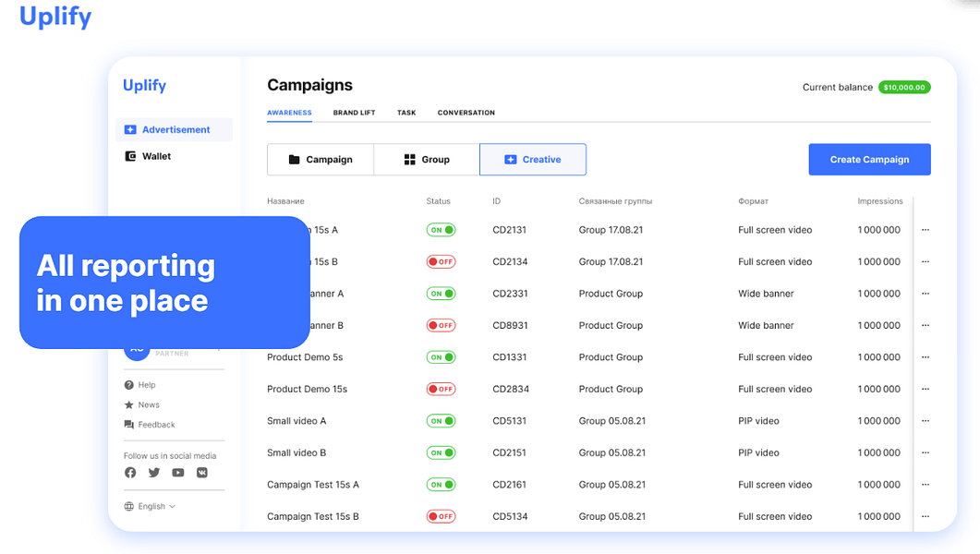Click the globe language icon

pos(128,507)
